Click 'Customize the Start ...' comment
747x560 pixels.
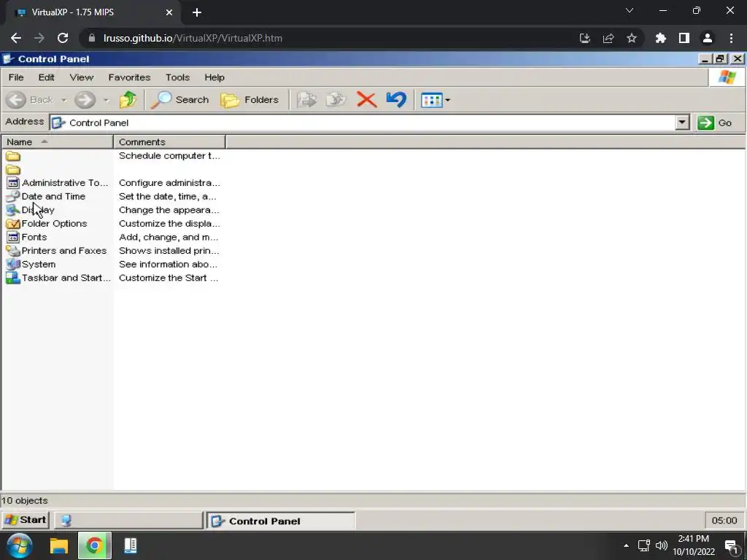point(169,278)
